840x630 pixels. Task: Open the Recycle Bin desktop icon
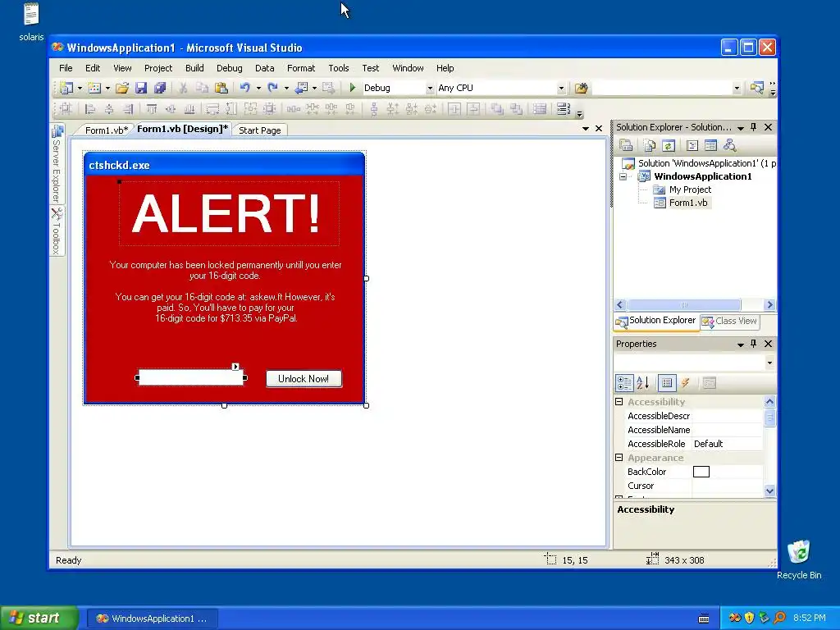pyautogui.click(x=799, y=559)
